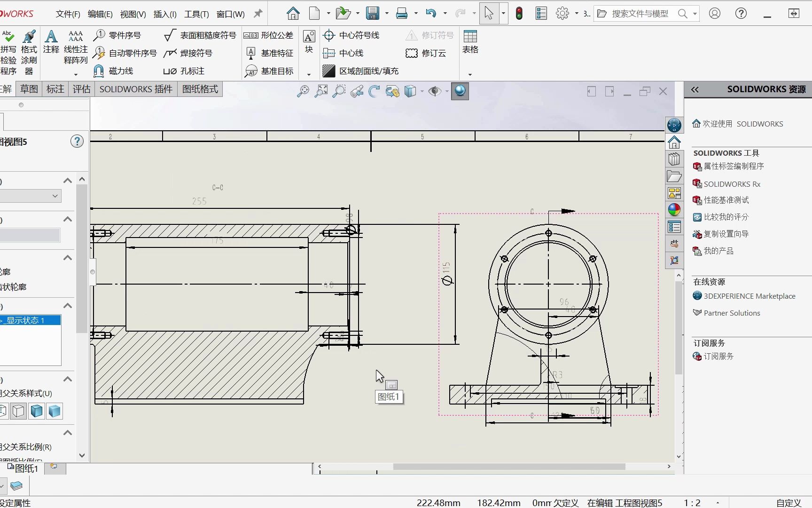Open the Appearances color ball pane icon
The image size is (812, 508).
pyautogui.click(x=674, y=210)
